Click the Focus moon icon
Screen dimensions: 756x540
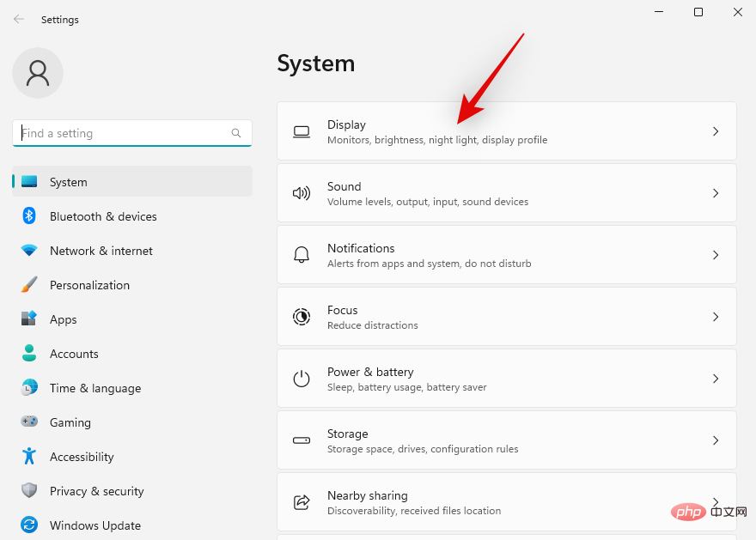[302, 316]
